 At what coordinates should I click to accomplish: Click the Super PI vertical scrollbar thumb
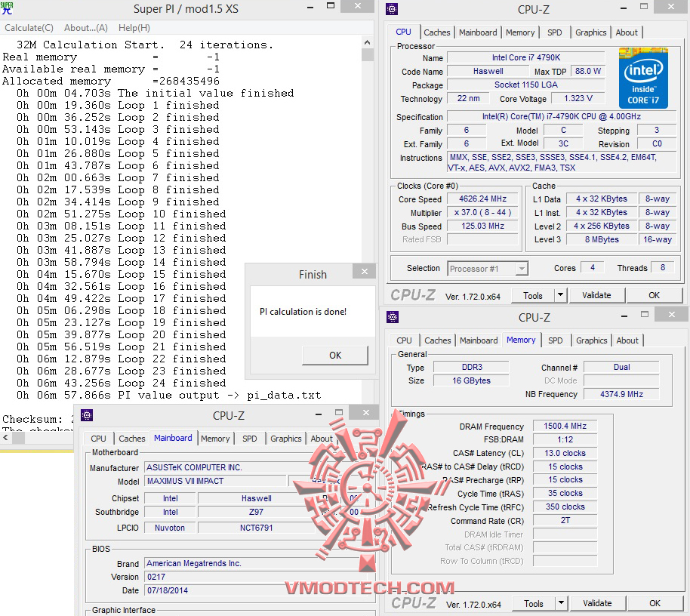tap(368, 54)
